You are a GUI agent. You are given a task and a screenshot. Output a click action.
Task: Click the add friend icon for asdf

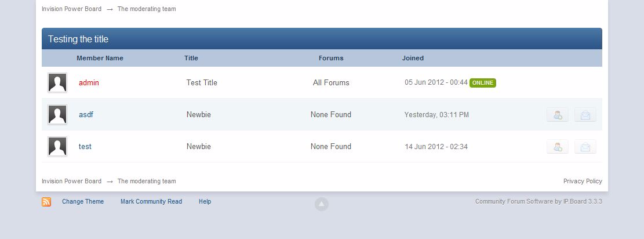pos(557,115)
